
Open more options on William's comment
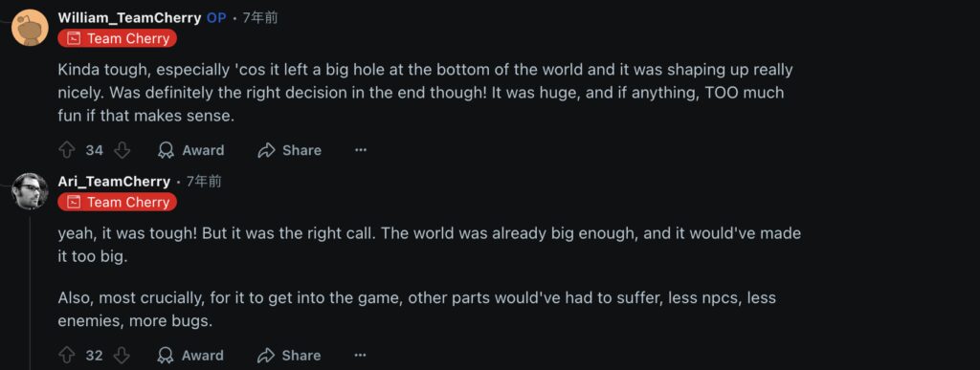coord(361,150)
